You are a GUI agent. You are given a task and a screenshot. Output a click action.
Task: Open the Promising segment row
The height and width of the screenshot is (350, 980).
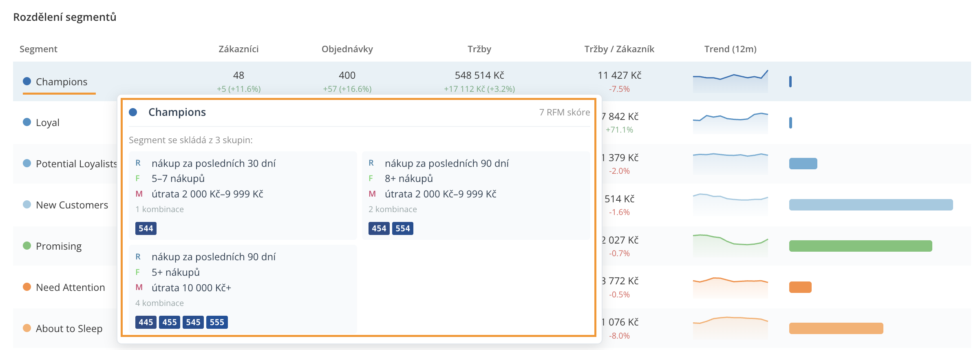click(x=59, y=246)
